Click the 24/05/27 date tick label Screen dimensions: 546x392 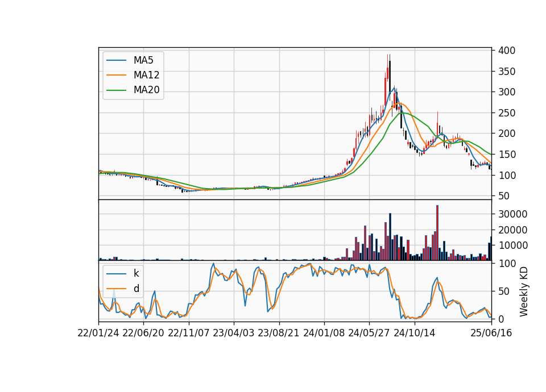(x=369, y=333)
